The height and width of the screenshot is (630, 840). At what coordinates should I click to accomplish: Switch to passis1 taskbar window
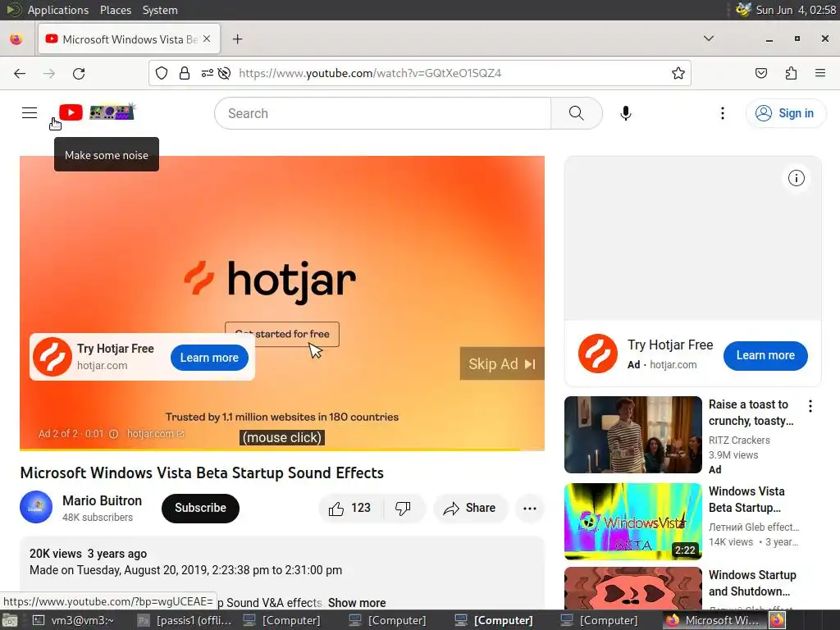(185, 620)
